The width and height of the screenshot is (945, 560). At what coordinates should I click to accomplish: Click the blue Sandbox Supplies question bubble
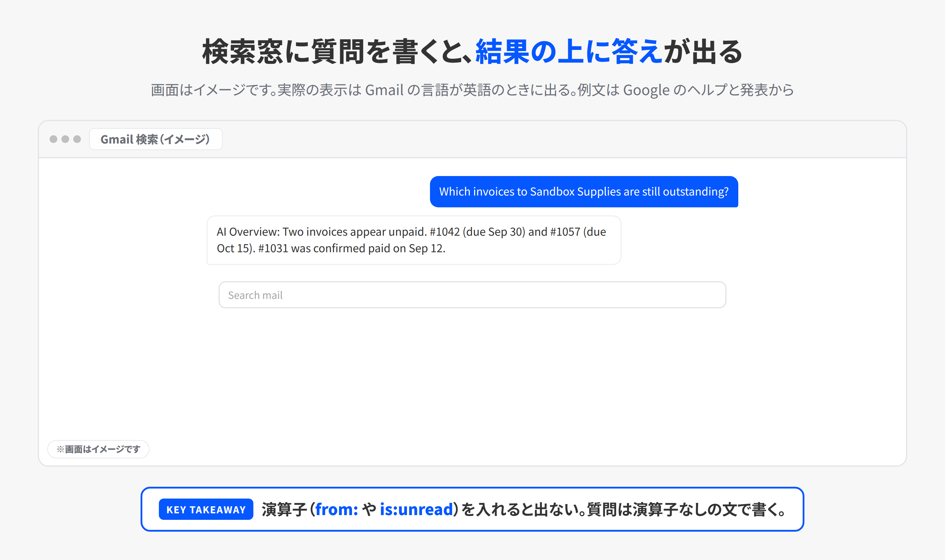pos(584,192)
